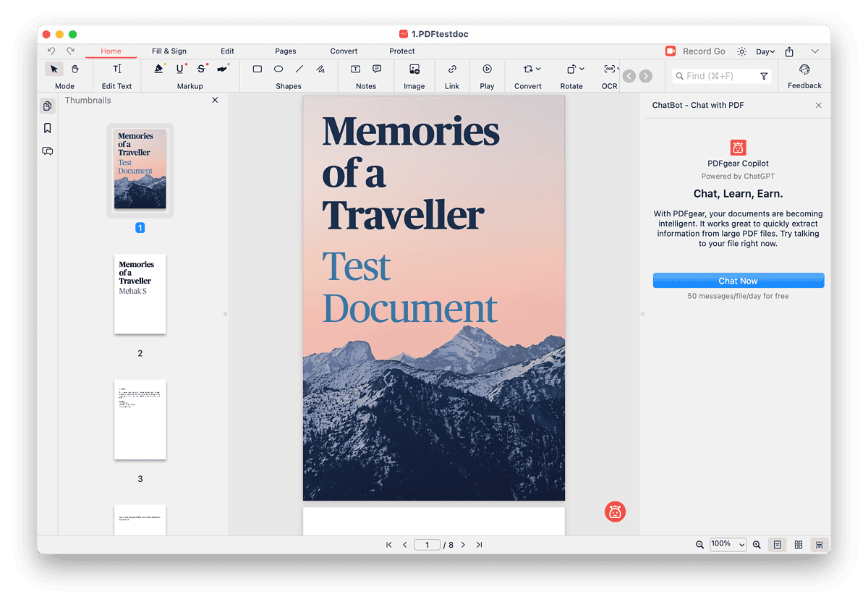Viewport: 868px width, 602px height.
Task: Open the Protect ribbon tab
Action: pos(401,51)
